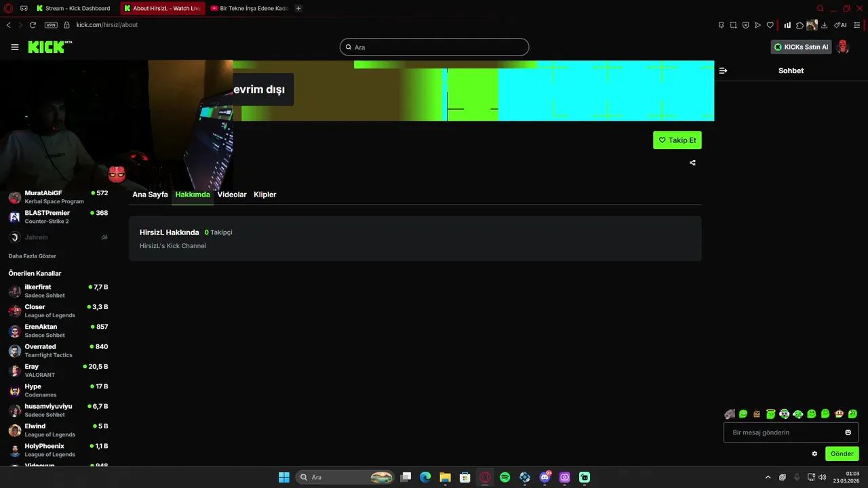Expand list with Daha Fazla Göster
The width and height of the screenshot is (868, 488).
pos(33,256)
